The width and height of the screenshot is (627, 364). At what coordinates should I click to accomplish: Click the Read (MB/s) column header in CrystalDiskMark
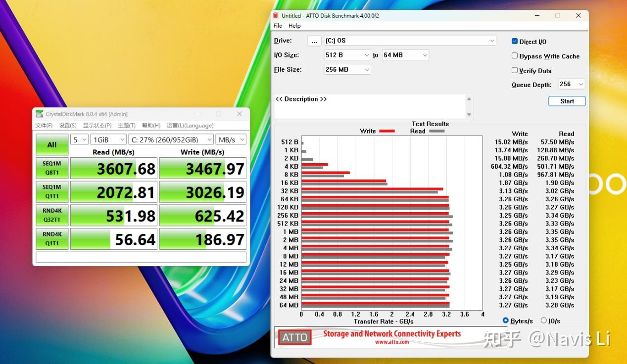(x=113, y=152)
